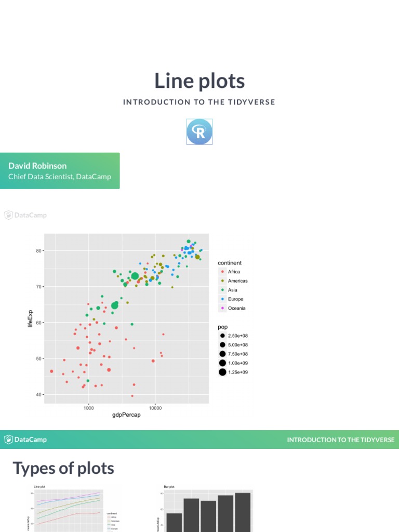Click the gdpPercap x-axis label
This screenshot has width=399, height=532.
tap(127, 416)
